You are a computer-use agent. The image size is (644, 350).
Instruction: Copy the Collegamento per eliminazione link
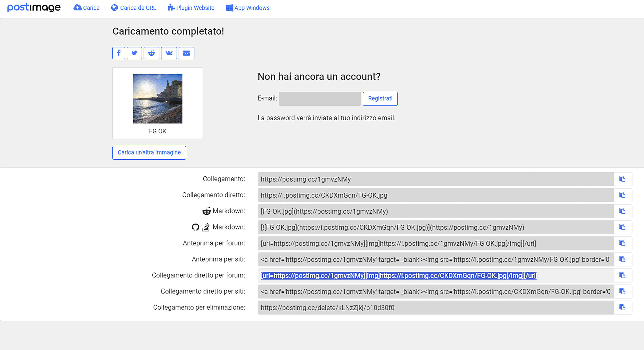tap(623, 307)
